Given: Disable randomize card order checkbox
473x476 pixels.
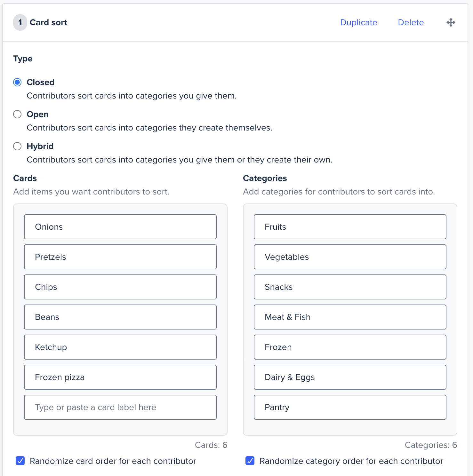Looking at the screenshot, I should click(x=20, y=461).
